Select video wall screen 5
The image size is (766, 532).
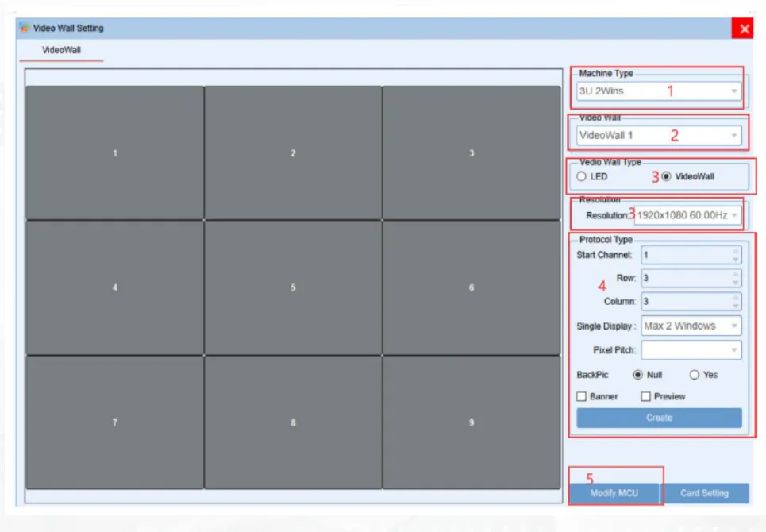tap(293, 287)
